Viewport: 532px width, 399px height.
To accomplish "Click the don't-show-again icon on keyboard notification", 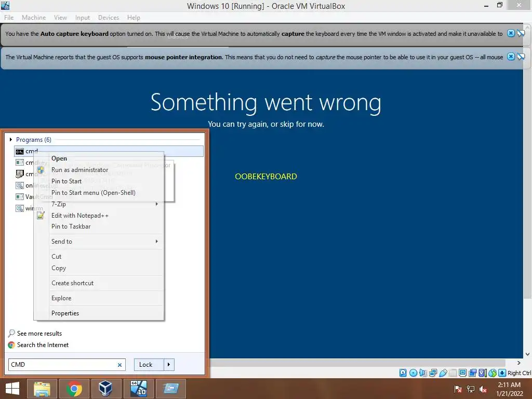I will coord(521,33).
